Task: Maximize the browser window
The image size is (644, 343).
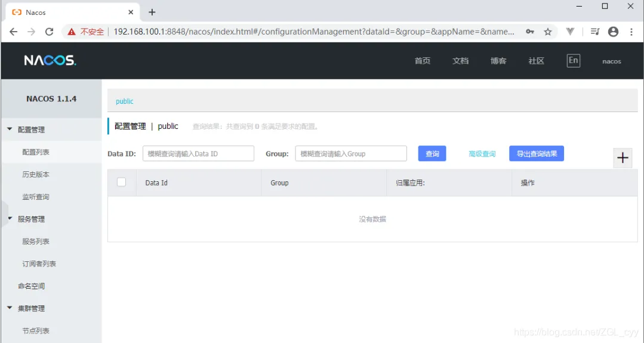Action: [x=605, y=6]
